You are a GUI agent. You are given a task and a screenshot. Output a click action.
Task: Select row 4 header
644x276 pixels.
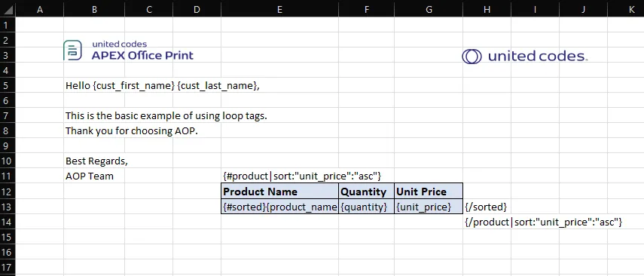click(x=8, y=70)
